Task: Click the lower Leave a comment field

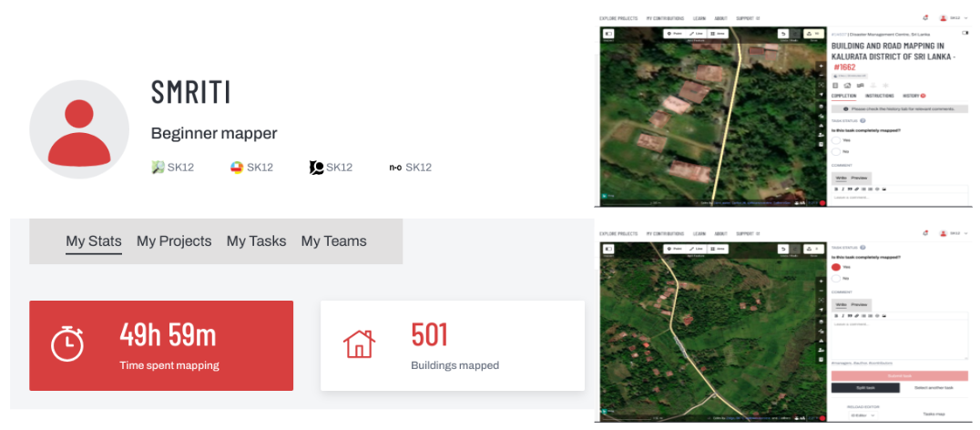Action: tap(899, 339)
